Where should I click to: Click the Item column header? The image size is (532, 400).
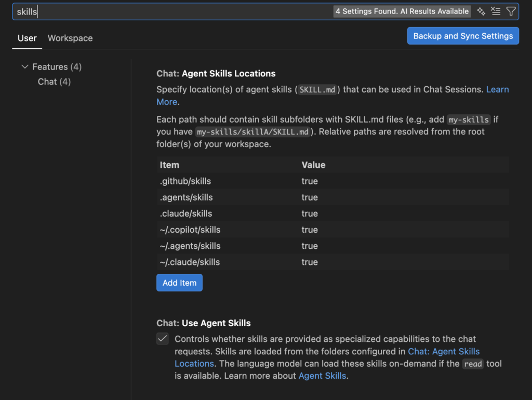click(x=168, y=165)
